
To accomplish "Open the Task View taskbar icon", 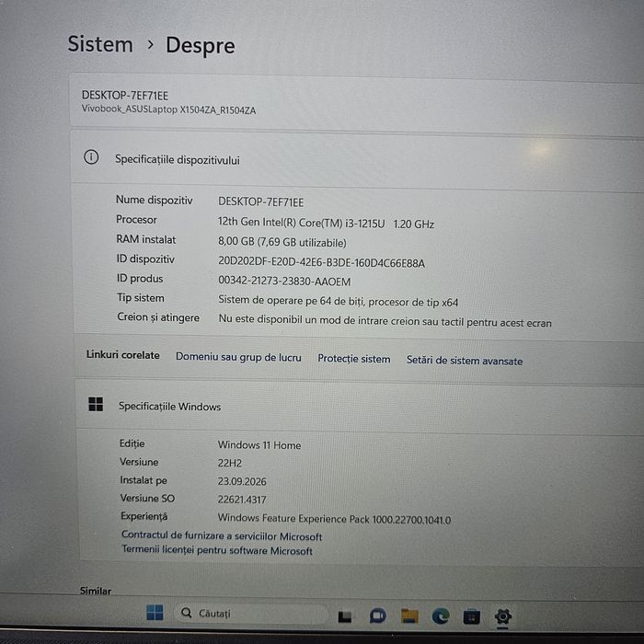I will tap(345, 616).
